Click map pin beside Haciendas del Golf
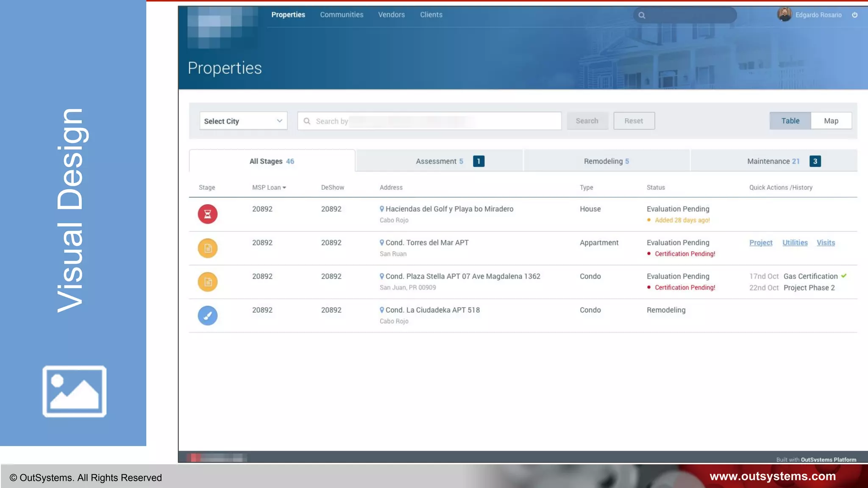The width and height of the screenshot is (868, 488). point(382,209)
